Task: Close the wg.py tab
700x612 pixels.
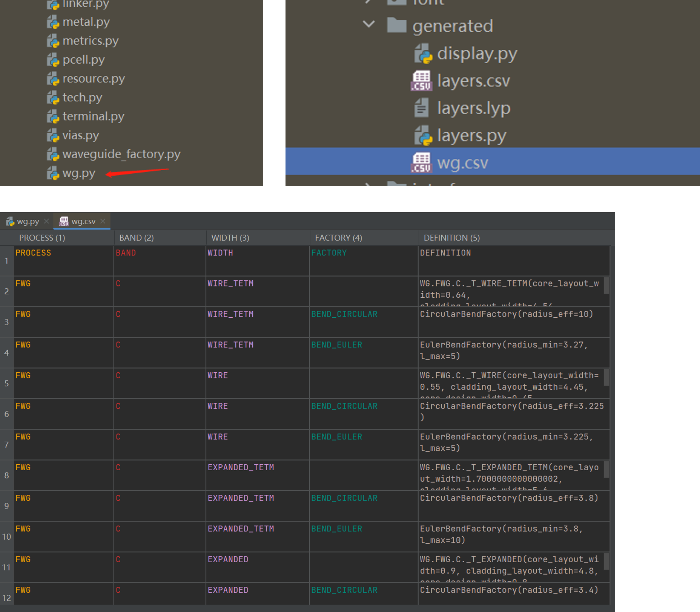Action: [46, 221]
